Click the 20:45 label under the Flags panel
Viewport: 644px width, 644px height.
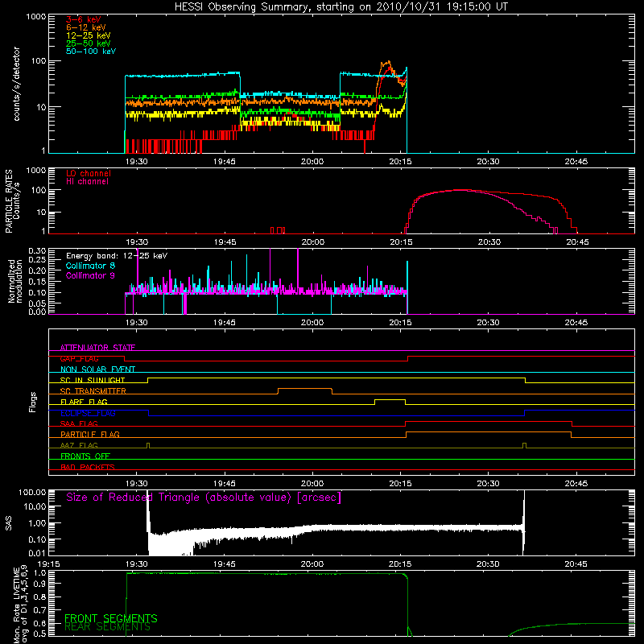point(576,484)
